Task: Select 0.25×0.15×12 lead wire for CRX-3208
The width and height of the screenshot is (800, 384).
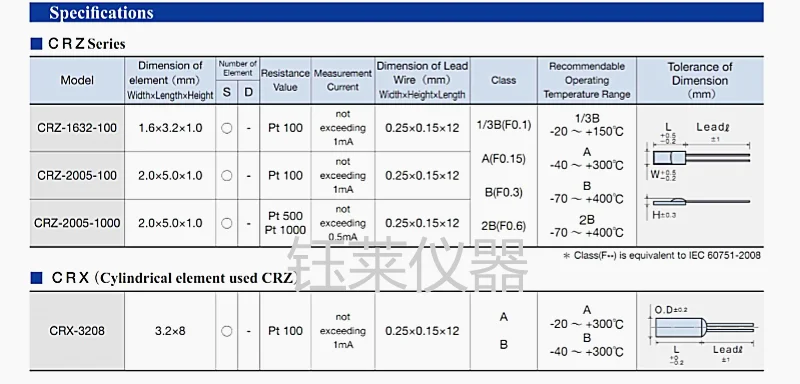Action: coord(422,331)
